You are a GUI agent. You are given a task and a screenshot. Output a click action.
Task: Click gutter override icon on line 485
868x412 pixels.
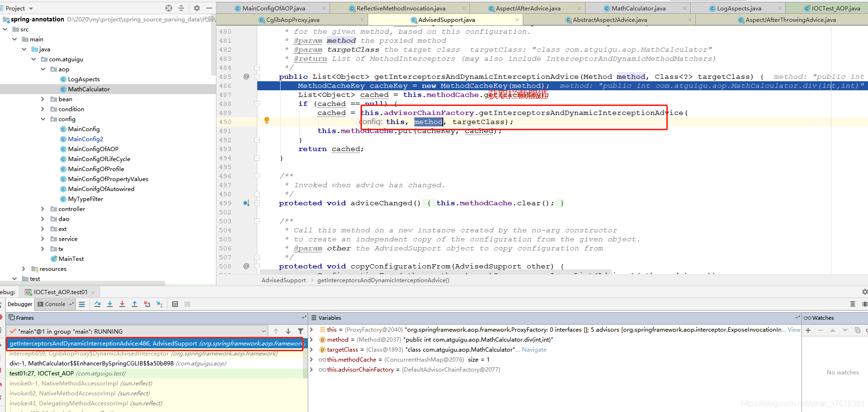(x=246, y=77)
